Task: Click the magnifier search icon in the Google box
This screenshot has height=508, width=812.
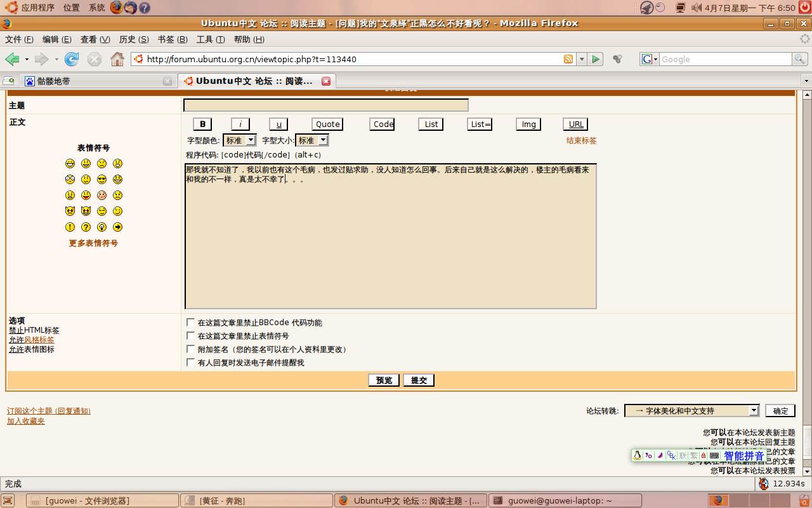Action: click(x=800, y=59)
